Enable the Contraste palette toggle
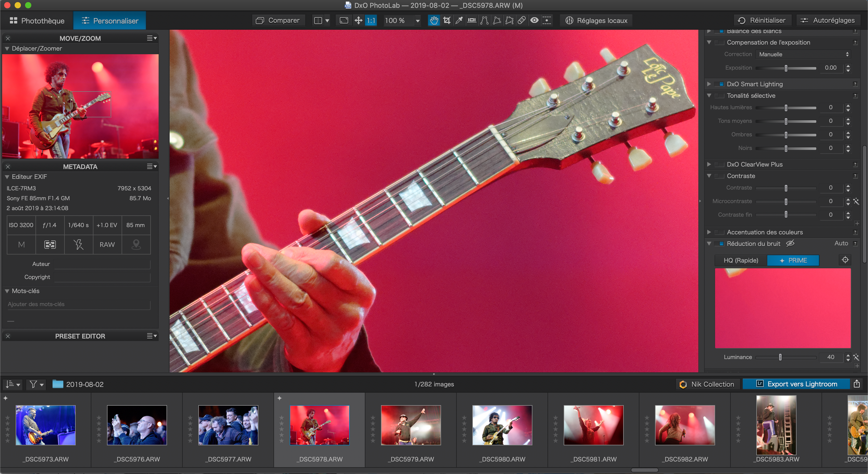Viewport: 868px width, 474px height. pos(720,176)
